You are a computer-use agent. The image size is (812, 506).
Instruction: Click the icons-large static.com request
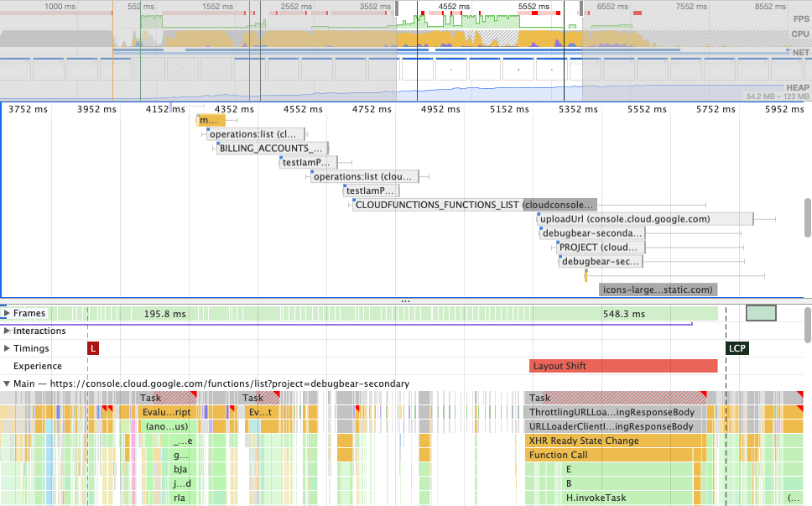[658, 290]
